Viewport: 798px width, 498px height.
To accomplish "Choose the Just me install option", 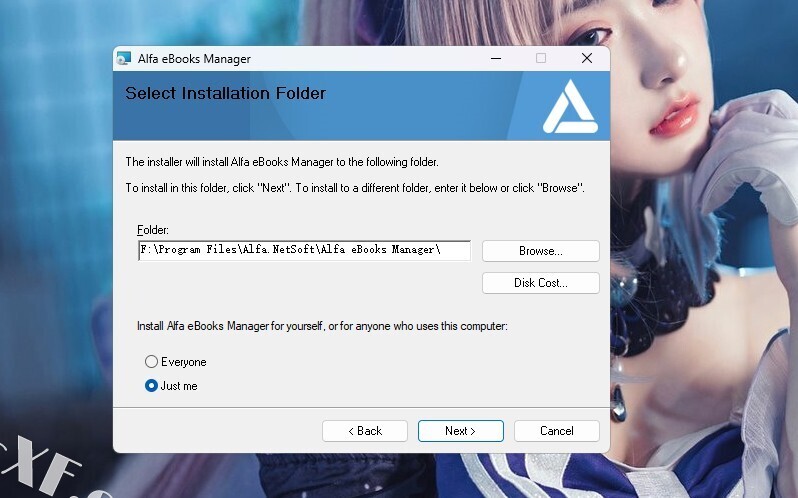I will pos(152,386).
